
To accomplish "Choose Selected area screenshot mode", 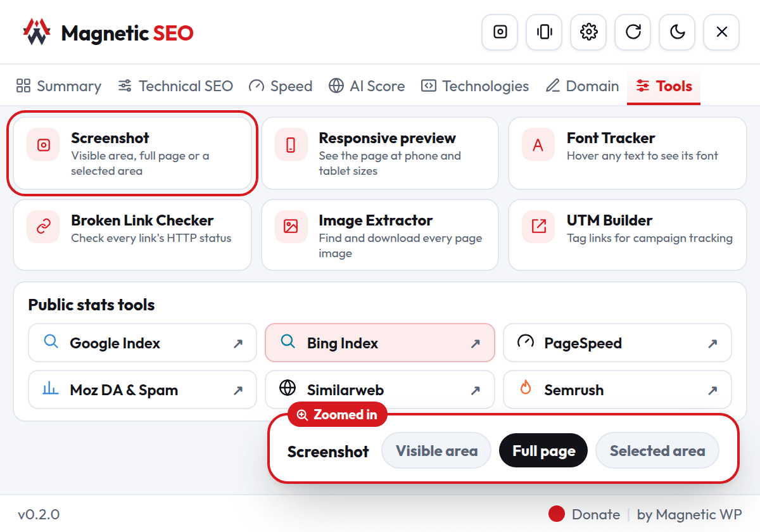I will 657,451.
